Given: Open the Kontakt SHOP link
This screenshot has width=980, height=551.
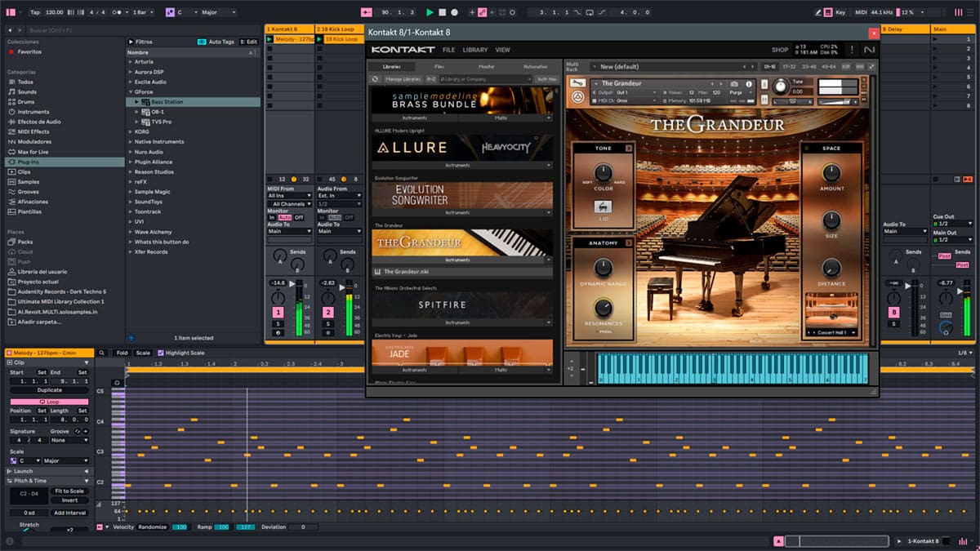Looking at the screenshot, I should [x=780, y=50].
